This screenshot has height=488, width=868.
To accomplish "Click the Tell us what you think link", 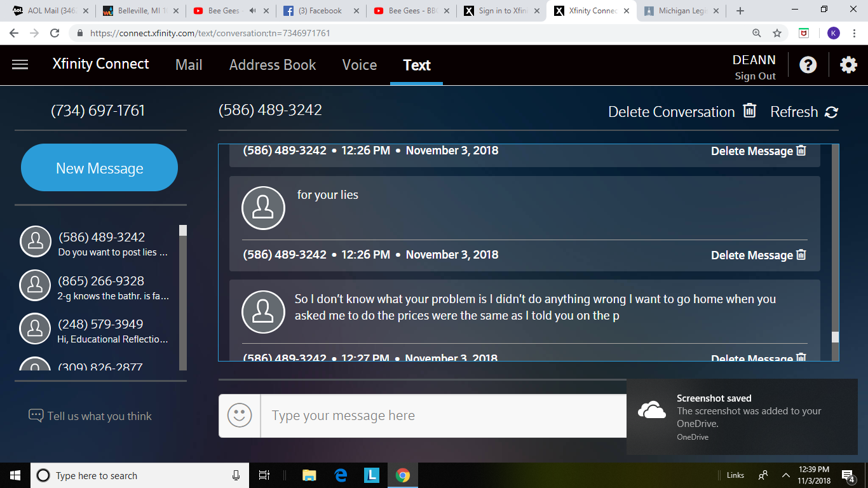I will (x=90, y=416).
